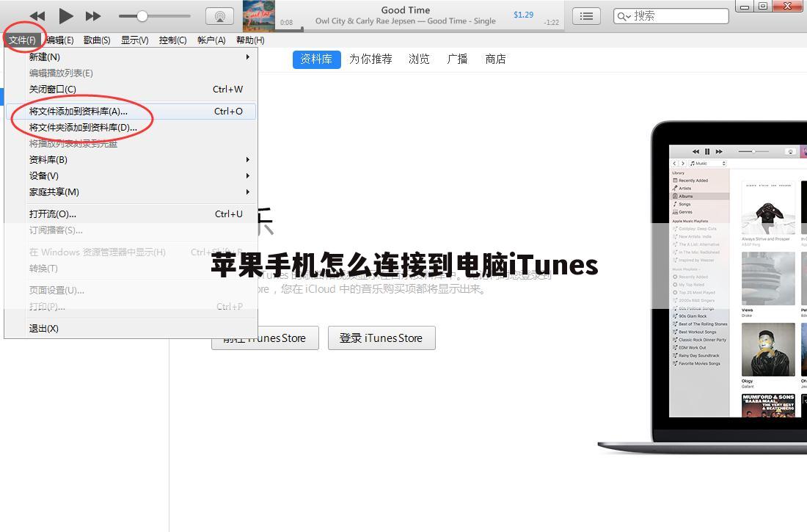Expand the 新建(N) submenu

pyautogui.click(x=131, y=57)
